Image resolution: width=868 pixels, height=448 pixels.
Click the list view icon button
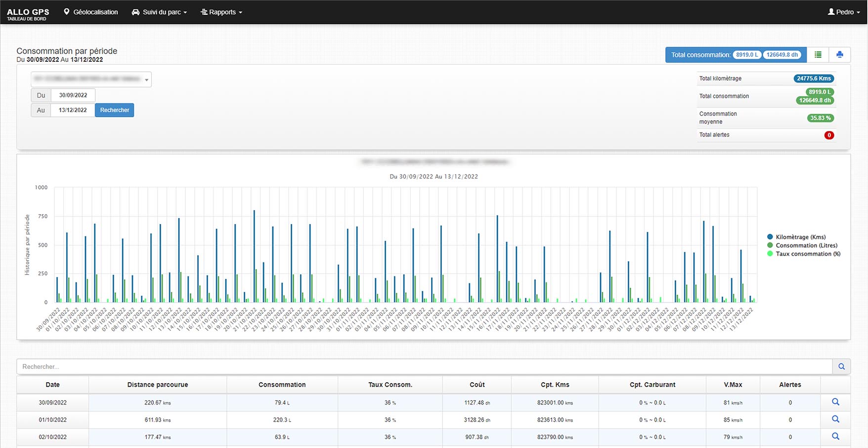coord(818,55)
